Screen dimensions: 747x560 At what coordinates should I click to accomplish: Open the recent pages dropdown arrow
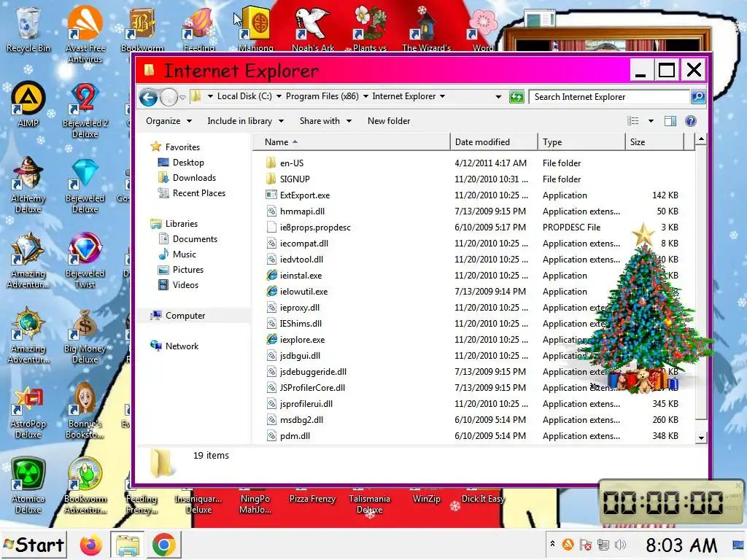tap(182, 98)
